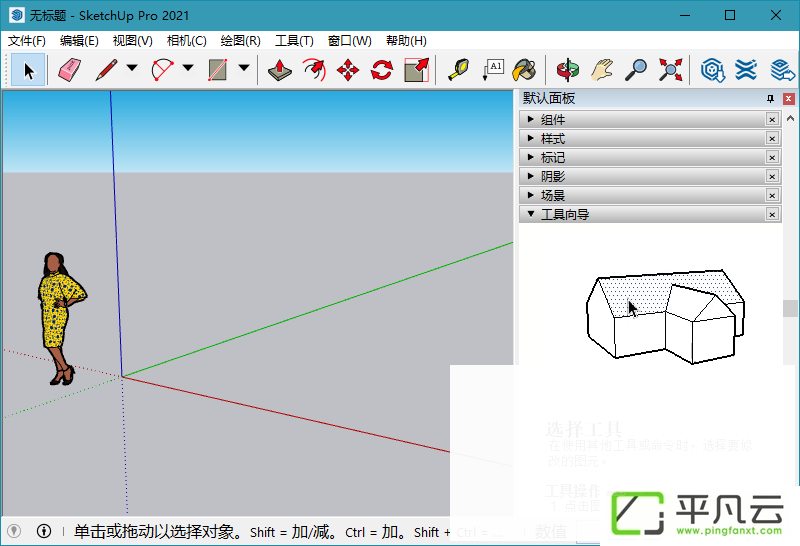Click the geolocation icon in status bar
Viewport: 800px width, 546px height.
[x=14, y=531]
